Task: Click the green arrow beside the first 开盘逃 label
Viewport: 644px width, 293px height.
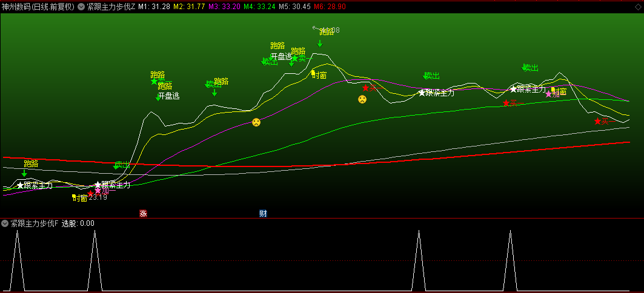Action: (x=158, y=97)
